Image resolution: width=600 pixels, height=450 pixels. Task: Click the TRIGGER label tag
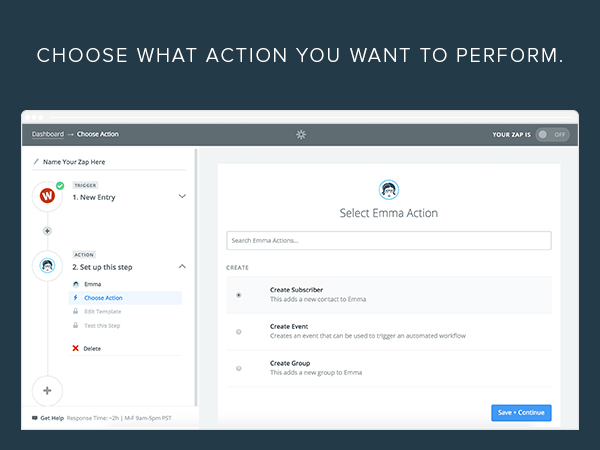(85, 185)
